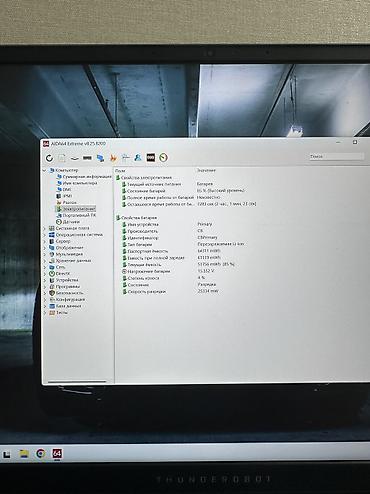Expand the Сеть node
This screenshot has width=370, height=494.
(x=44, y=267)
